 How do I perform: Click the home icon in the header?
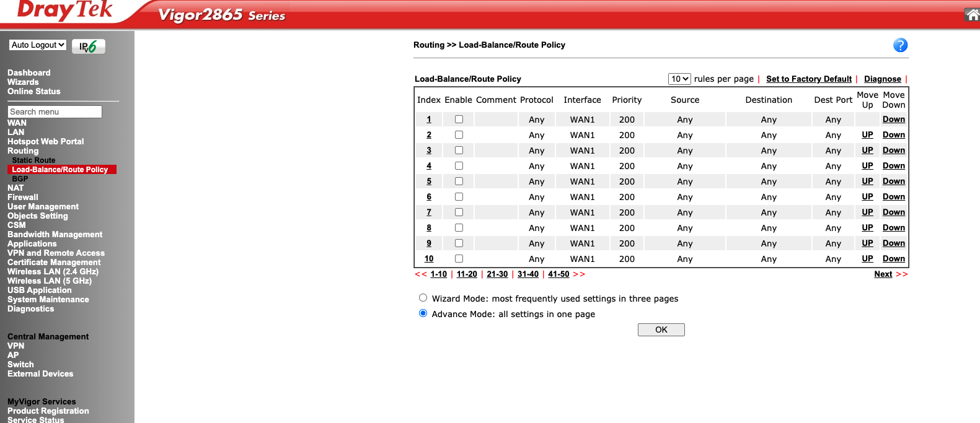tap(972, 15)
